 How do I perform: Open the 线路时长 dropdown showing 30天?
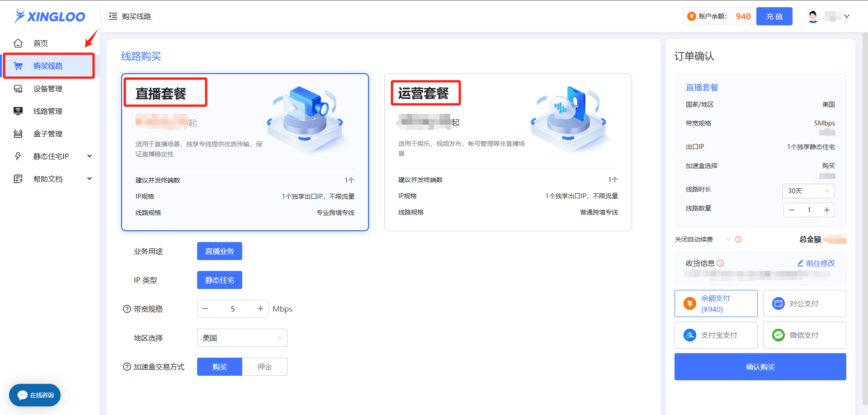pos(809,191)
